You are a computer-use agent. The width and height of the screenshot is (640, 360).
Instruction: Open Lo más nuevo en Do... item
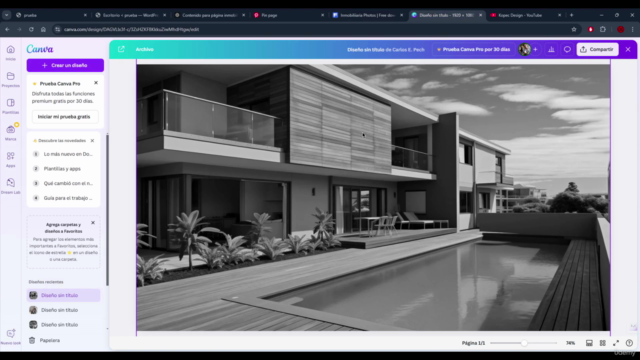point(64,154)
